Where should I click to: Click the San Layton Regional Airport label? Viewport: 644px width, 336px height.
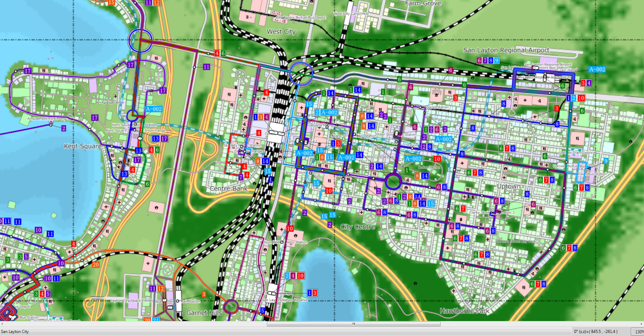coord(506,50)
